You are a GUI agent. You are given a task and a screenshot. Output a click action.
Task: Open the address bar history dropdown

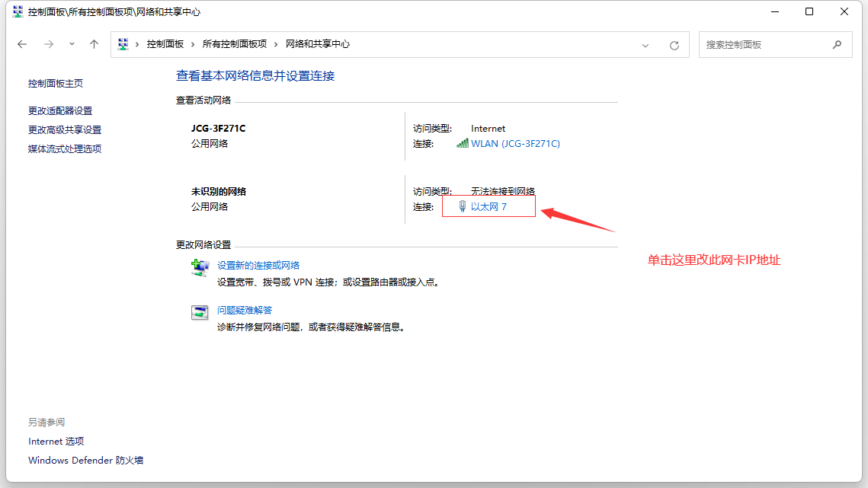645,44
